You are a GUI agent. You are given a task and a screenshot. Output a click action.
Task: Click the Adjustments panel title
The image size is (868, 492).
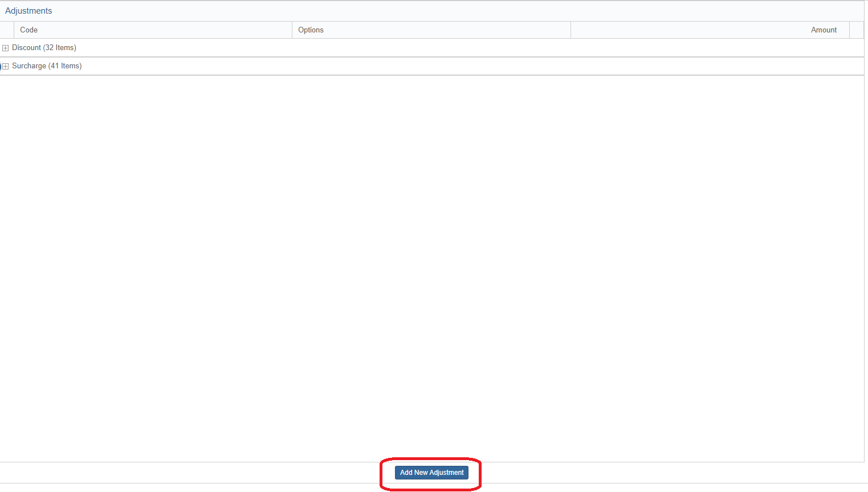tap(28, 11)
